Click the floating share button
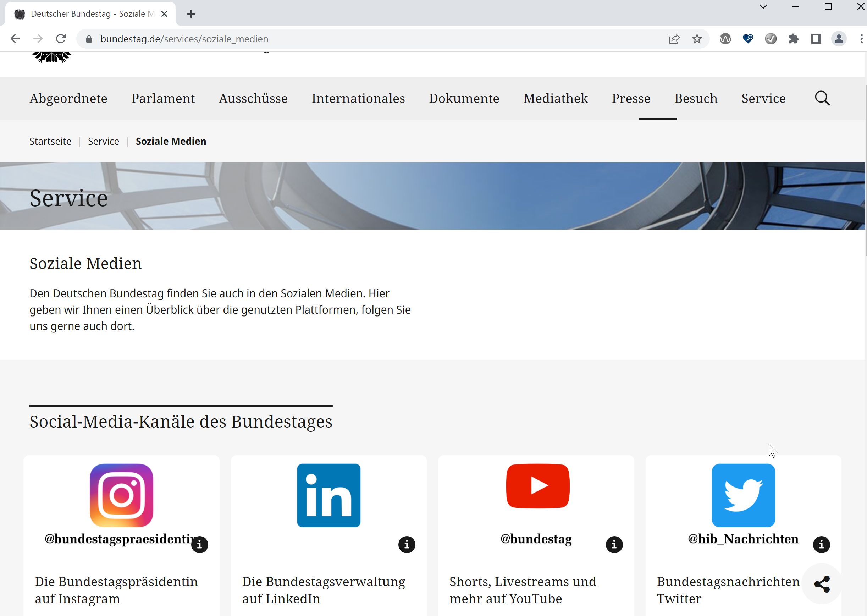 (x=822, y=584)
